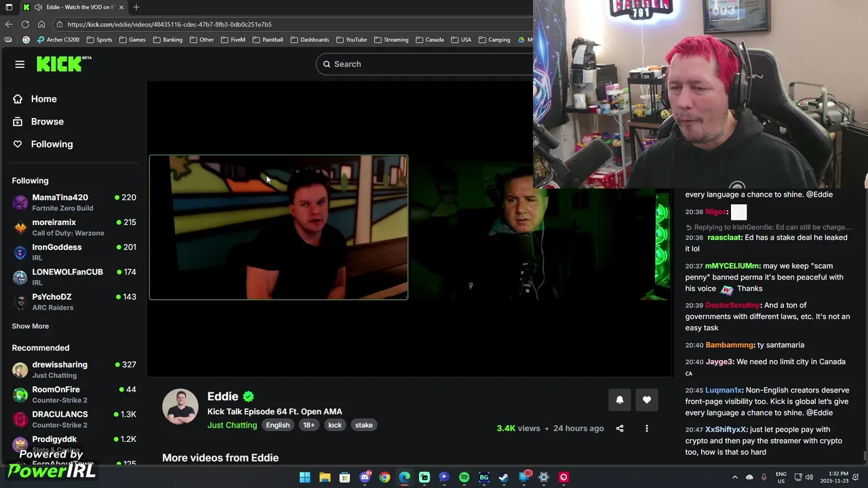Expand the Banking bookmarks folder
Screen dimensions: 868x488
[x=167, y=40]
